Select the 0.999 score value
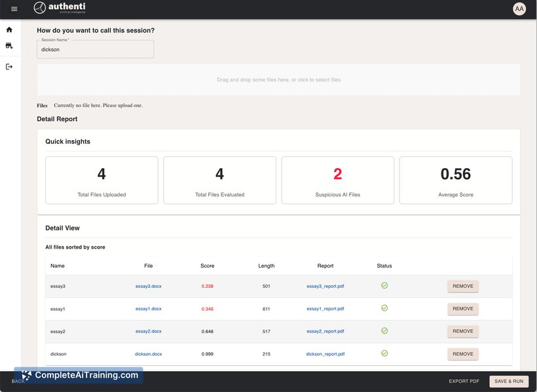537x392 pixels. [207, 354]
